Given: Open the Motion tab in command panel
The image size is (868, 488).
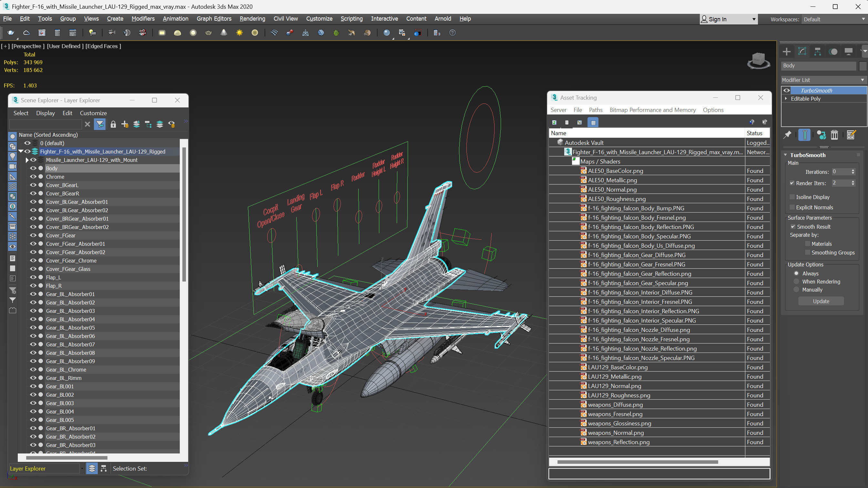Looking at the screenshot, I should click(833, 52).
